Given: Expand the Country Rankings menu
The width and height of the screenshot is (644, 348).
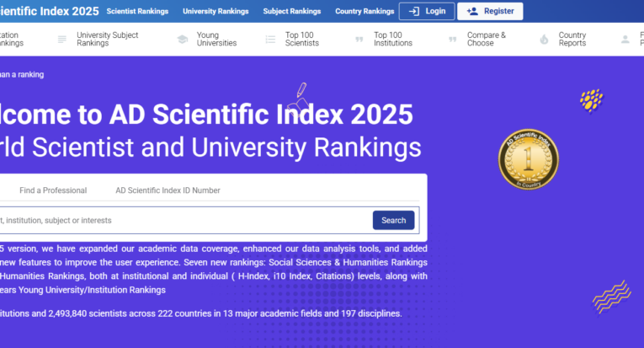Looking at the screenshot, I should (364, 12).
